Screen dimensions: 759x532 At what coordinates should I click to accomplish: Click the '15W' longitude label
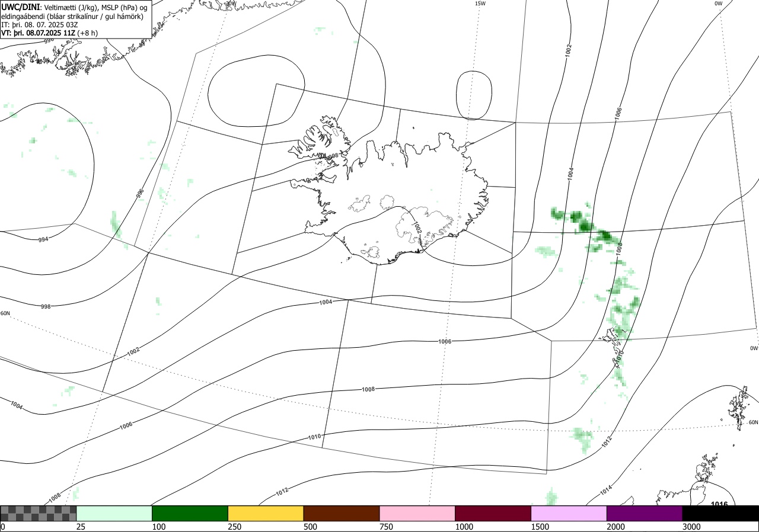pos(480,4)
